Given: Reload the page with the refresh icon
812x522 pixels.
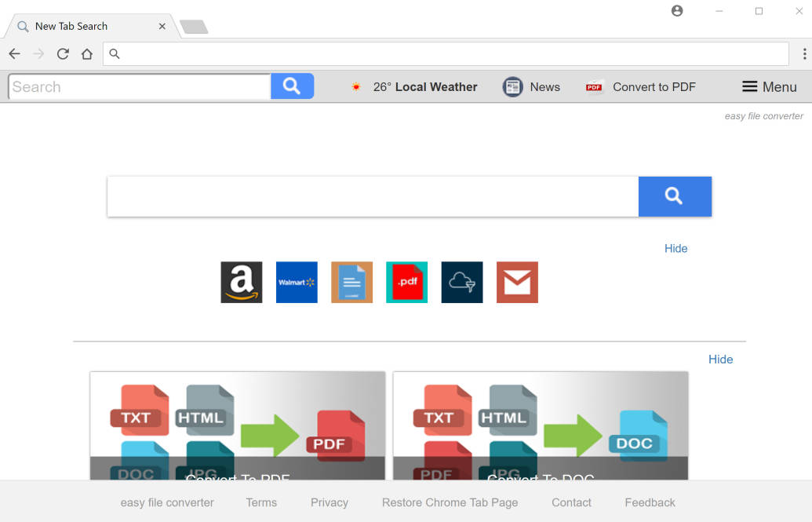Looking at the screenshot, I should pos(63,54).
